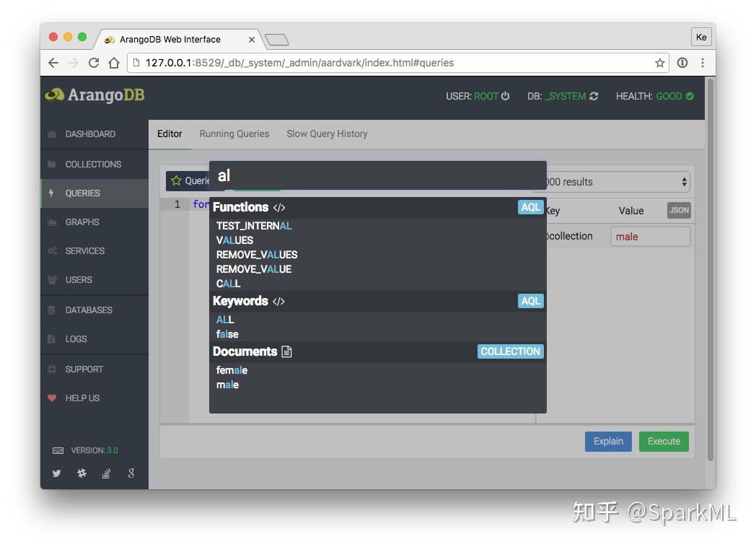Switch to the Slow Query History tab
The height and width of the screenshot is (547, 756).
click(327, 134)
